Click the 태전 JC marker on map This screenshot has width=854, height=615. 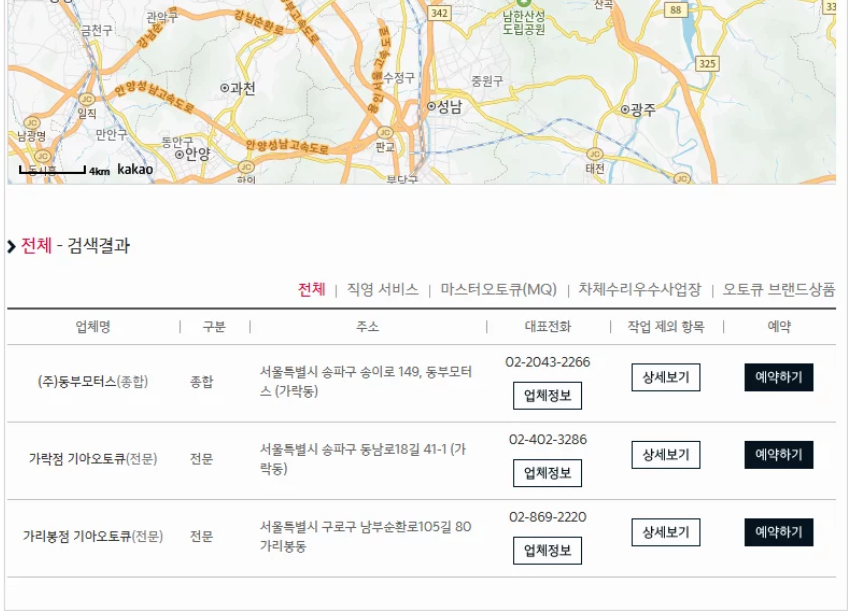click(595, 155)
